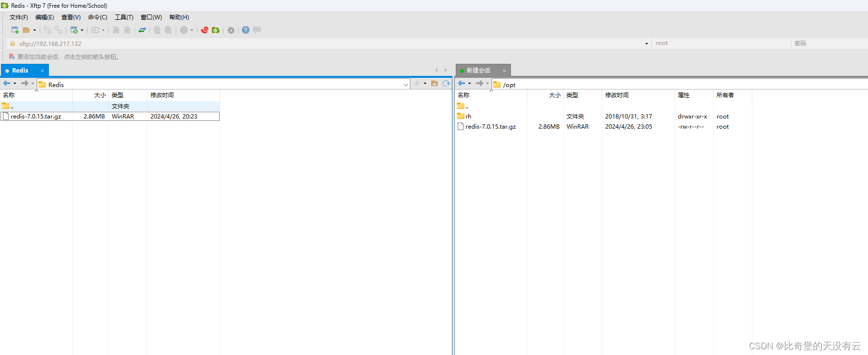Expand the address bar history dropdown
Image resolution: width=868 pixels, height=355 pixels.
click(x=646, y=44)
